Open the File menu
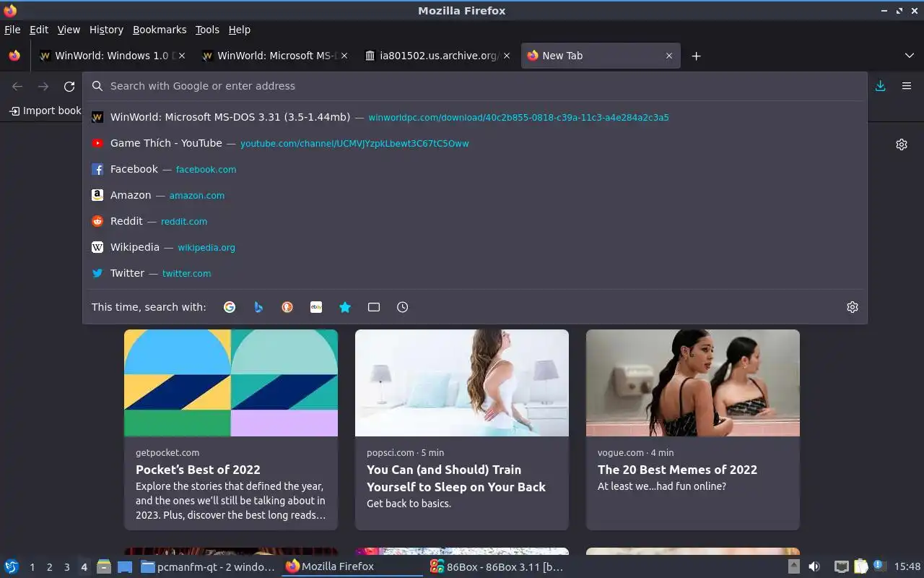Viewport: 924px width, 578px height. (x=12, y=30)
